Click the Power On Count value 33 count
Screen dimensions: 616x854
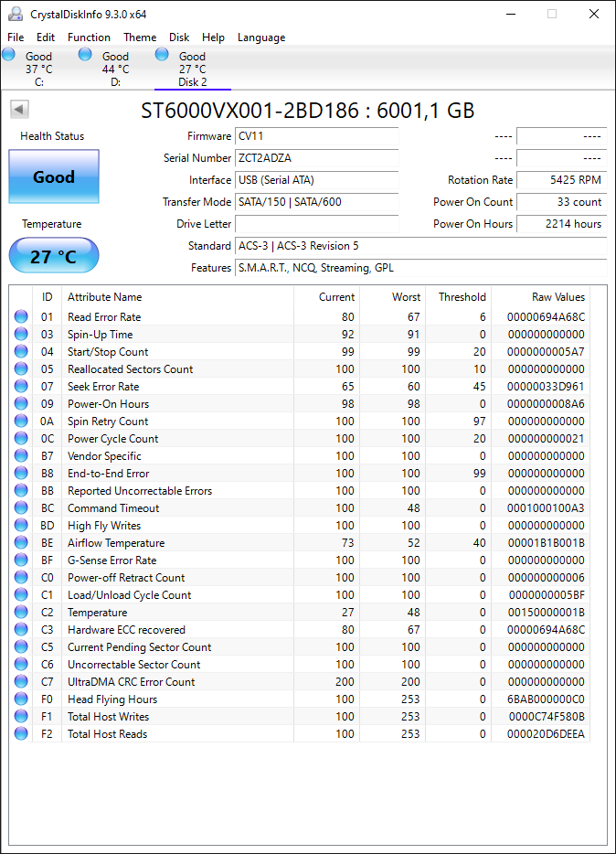(561, 201)
